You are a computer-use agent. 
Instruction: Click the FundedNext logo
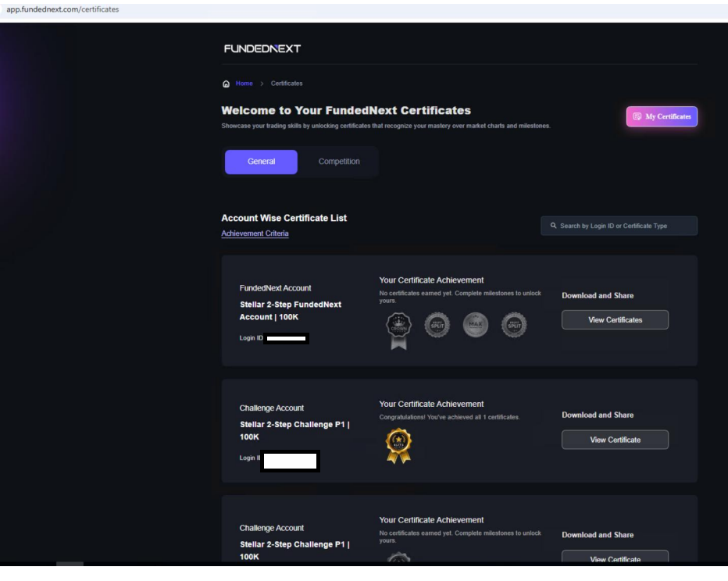[x=262, y=48]
